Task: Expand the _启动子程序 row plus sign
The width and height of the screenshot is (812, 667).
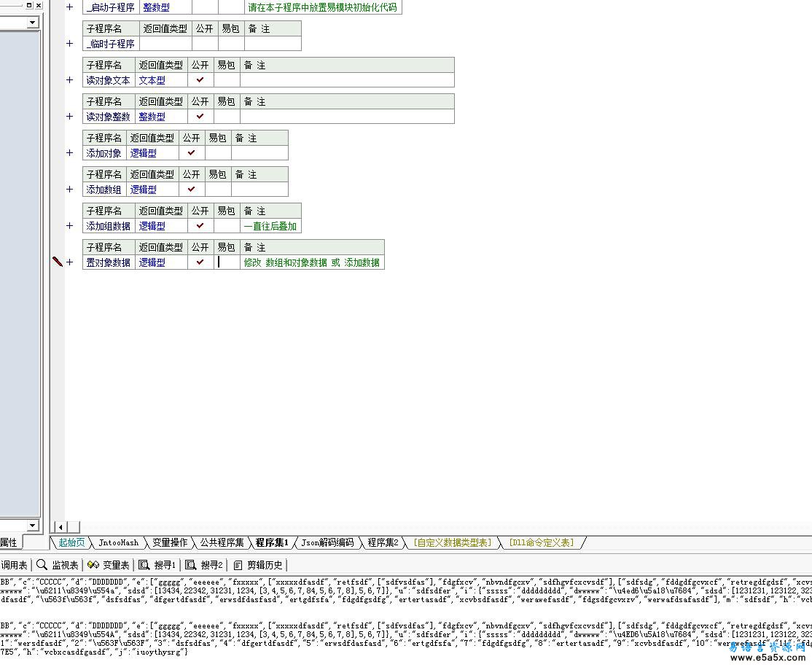Action: pos(70,7)
